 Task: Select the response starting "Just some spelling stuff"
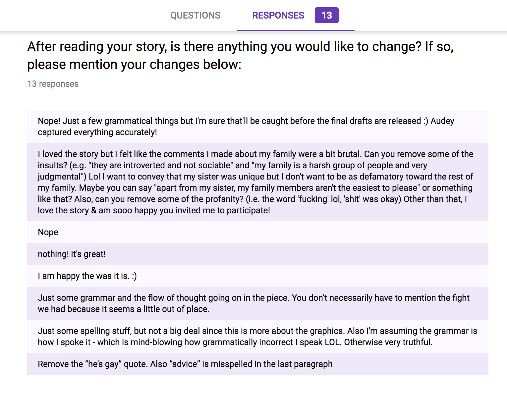pos(257,337)
